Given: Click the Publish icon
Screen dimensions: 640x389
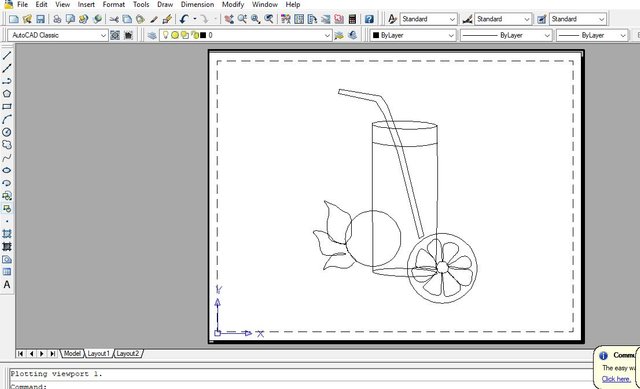Looking at the screenshot, I should point(84,19).
